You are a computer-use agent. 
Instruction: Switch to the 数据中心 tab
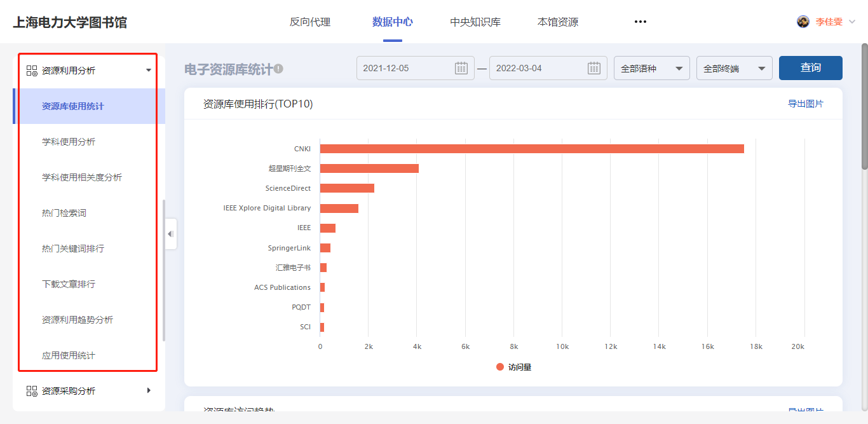(x=393, y=22)
